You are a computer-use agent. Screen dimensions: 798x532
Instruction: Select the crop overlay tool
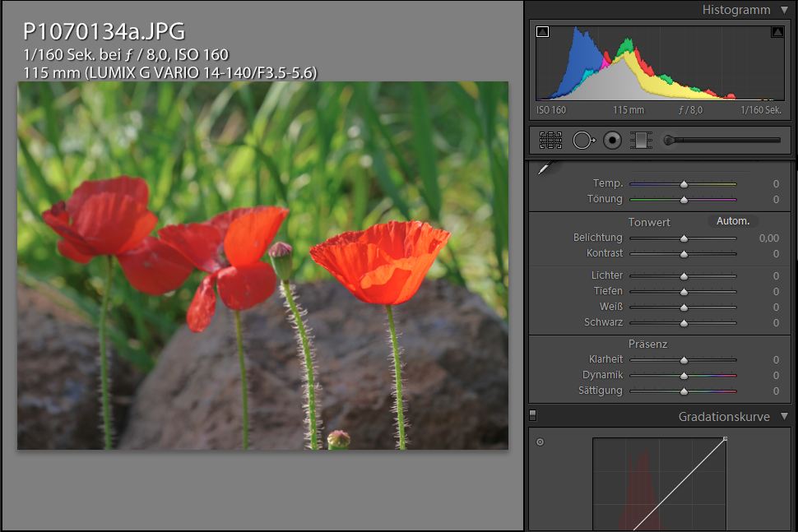[550, 141]
